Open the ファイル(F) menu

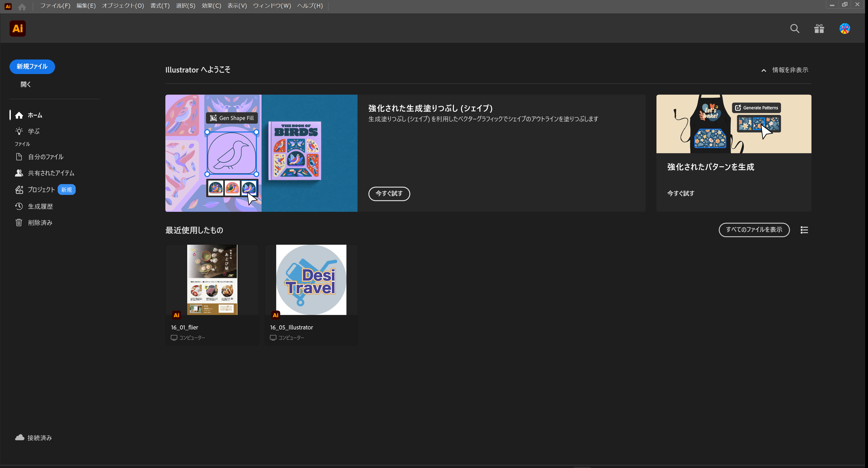pos(55,6)
